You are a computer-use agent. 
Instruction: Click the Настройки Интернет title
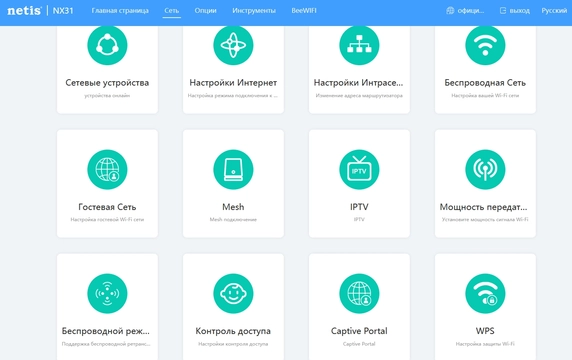[233, 83]
